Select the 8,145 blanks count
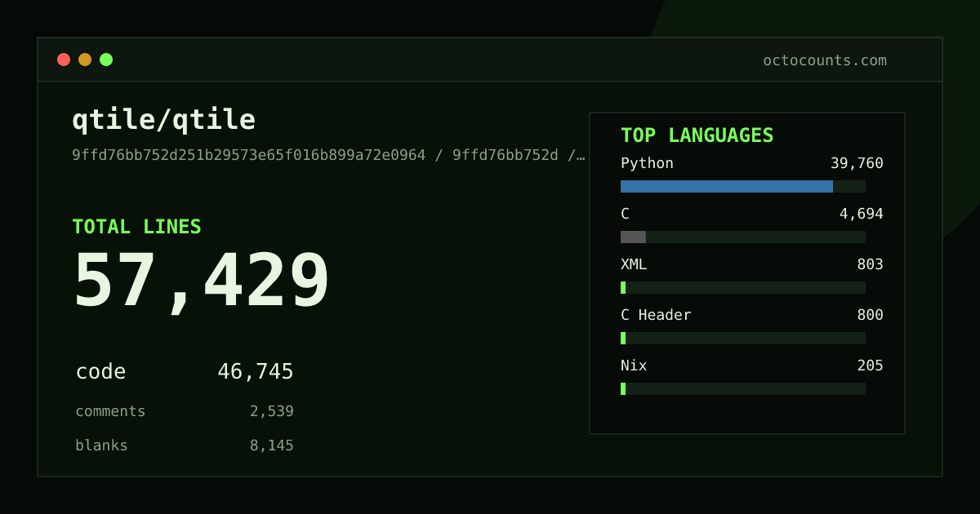The width and height of the screenshot is (980, 514). pos(272,445)
